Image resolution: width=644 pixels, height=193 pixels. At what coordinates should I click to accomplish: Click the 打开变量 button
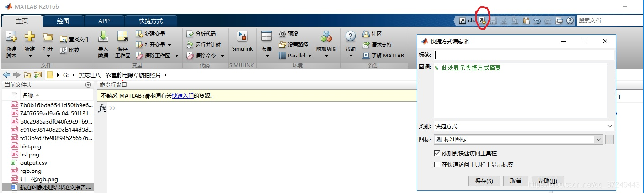[151, 45]
